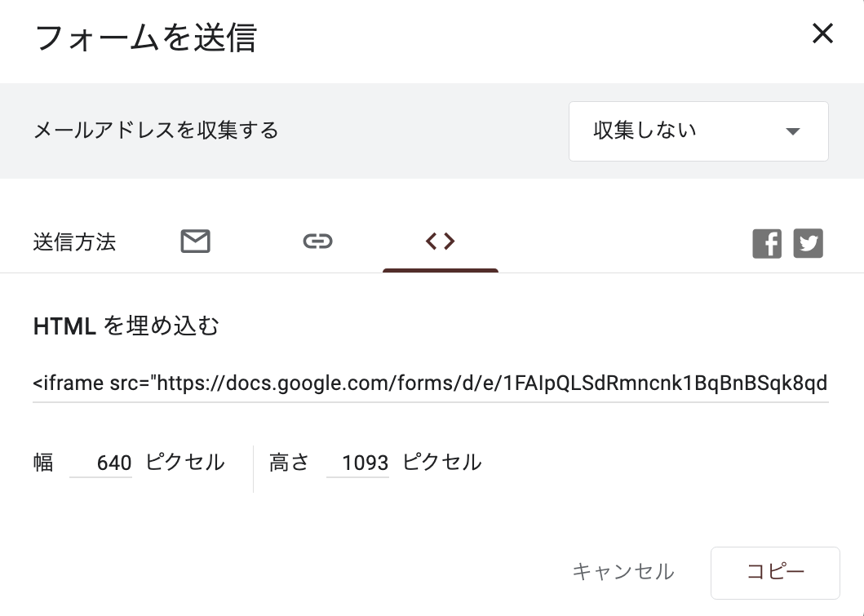This screenshot has width=864, height=616.
Task: Click the メールアドレスを収集する label
Action: tap(156, 131)
